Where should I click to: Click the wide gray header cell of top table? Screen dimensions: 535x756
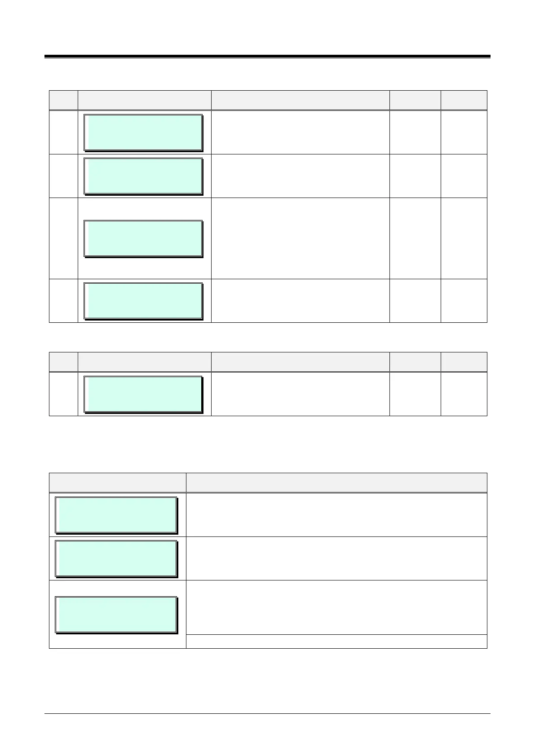(x=300, y=100)
